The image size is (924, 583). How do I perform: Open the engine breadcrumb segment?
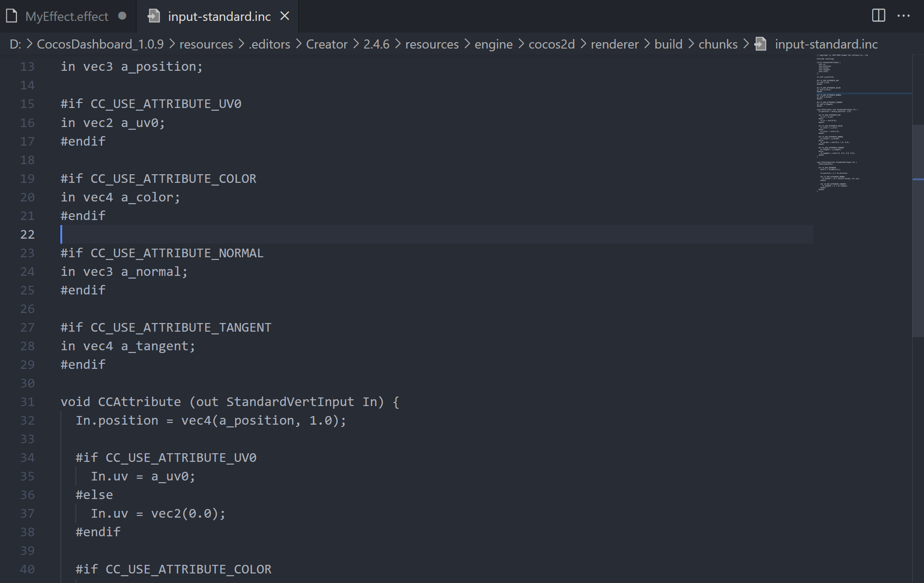tap(493, 44)
